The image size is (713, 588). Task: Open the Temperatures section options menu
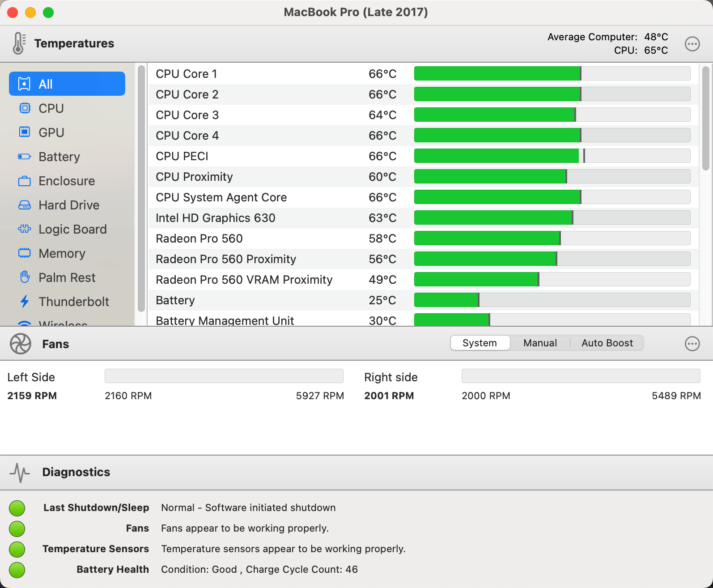(x=692, y=44)
